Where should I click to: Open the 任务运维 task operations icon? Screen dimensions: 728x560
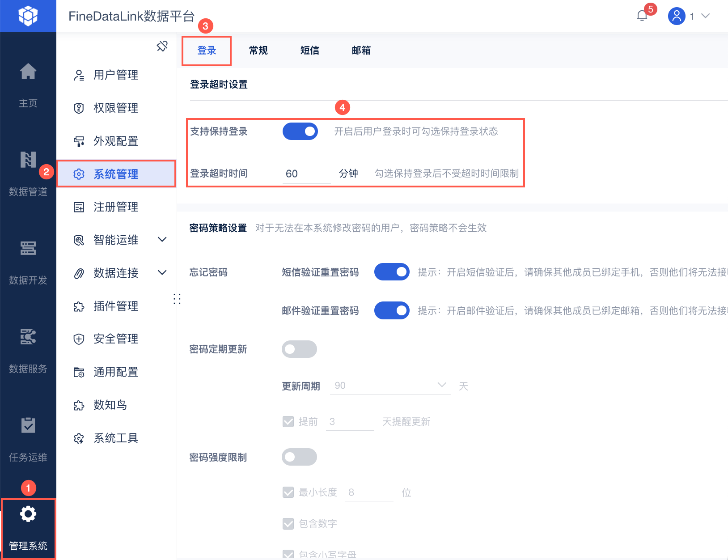click(28, 425)
